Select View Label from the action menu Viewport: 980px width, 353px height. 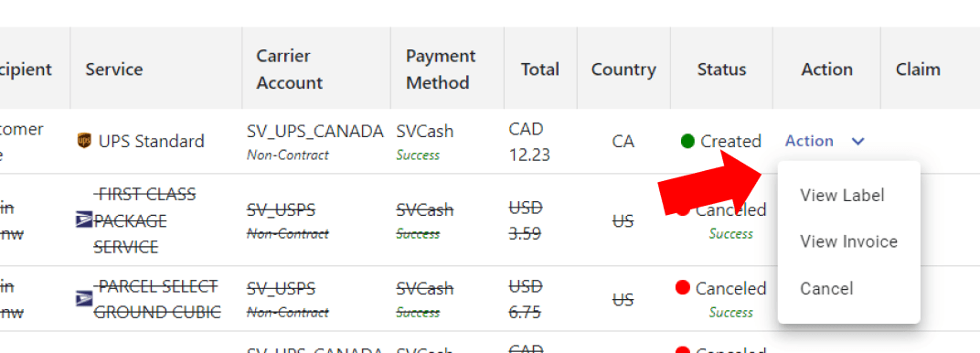pyautogui.click(x=842, y=195)
